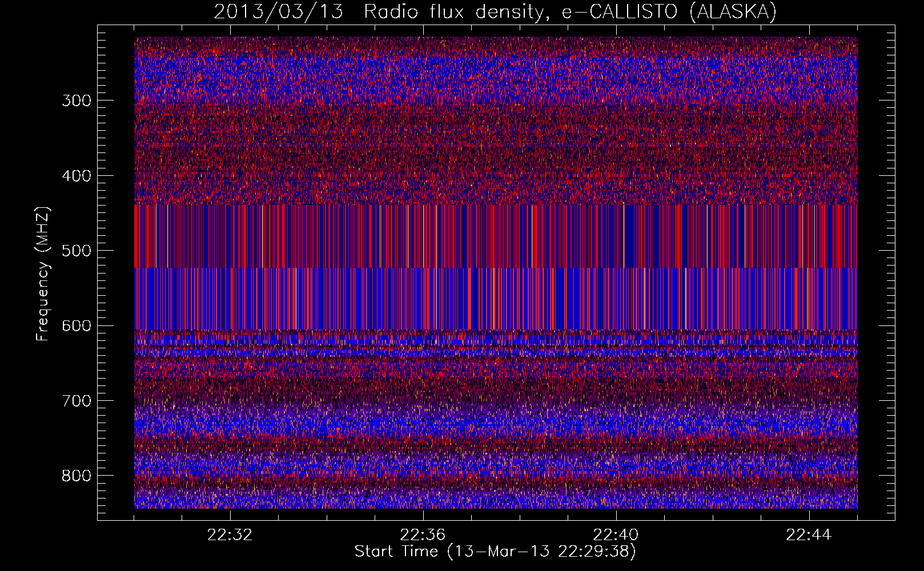Click the 700 frequency tick label
924x571 pixels.
(77, 401)
